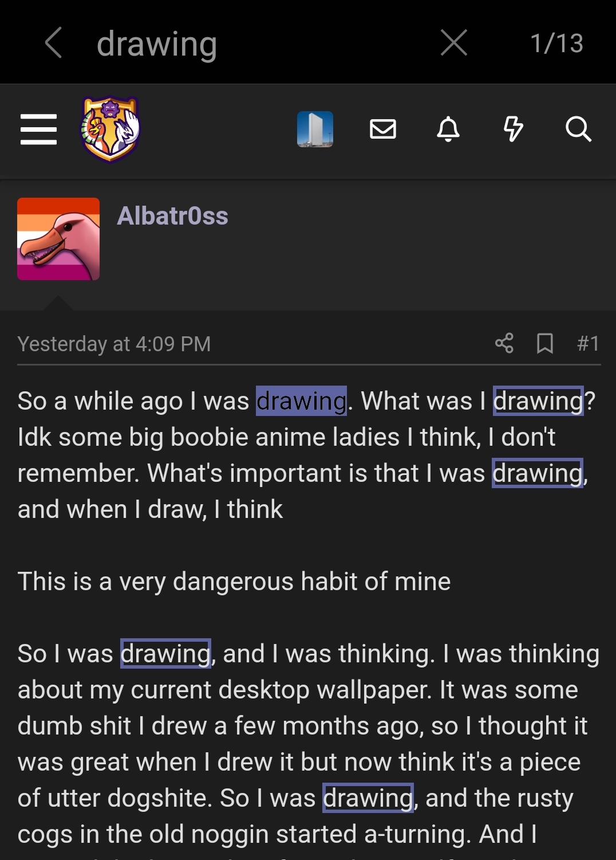
Task: Open the user account avatar thumbnail
Action: (x=315, y=129)
